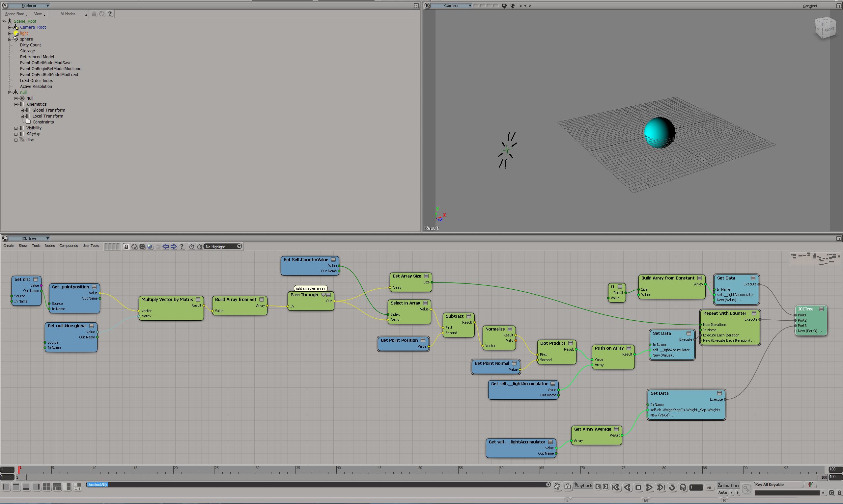Toggle the ICE Tree view lock

(x=126, y=247)
